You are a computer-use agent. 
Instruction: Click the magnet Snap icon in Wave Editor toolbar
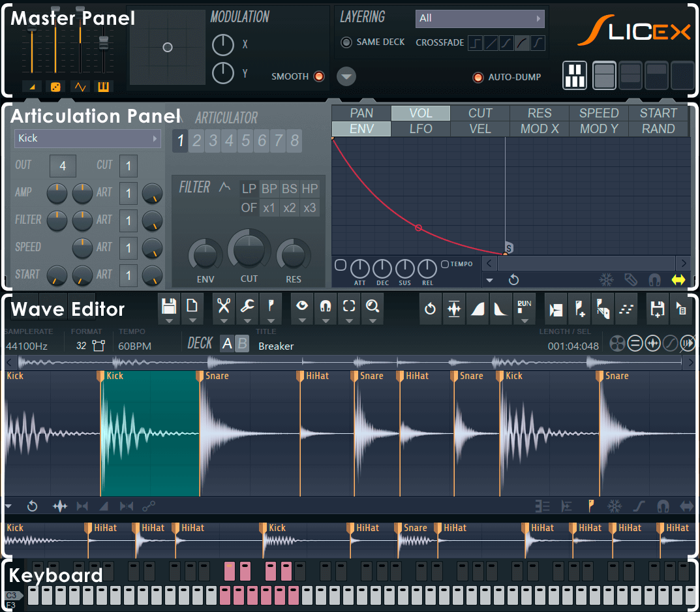[326, 306]
